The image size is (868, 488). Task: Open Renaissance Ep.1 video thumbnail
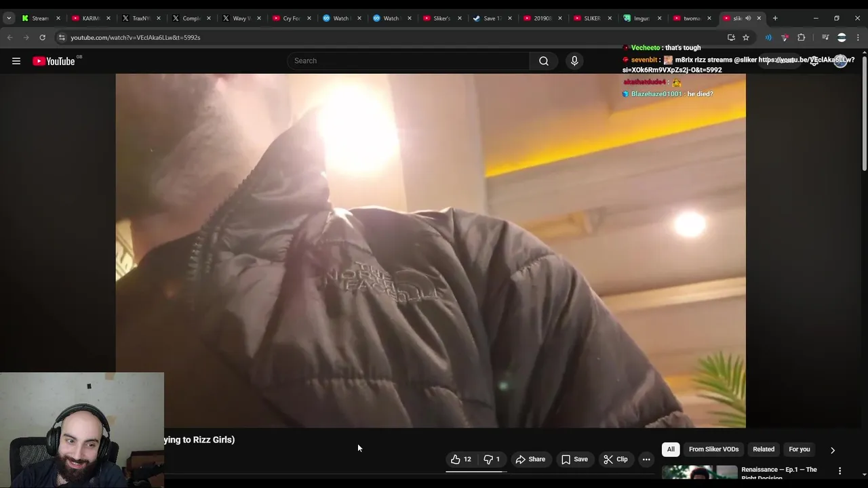[699, 473]
